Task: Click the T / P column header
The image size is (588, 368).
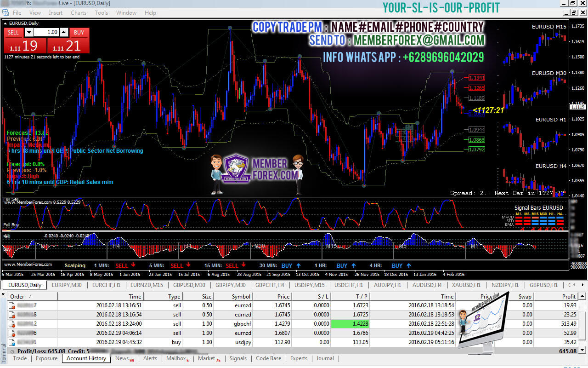Action: coord(350,297)
